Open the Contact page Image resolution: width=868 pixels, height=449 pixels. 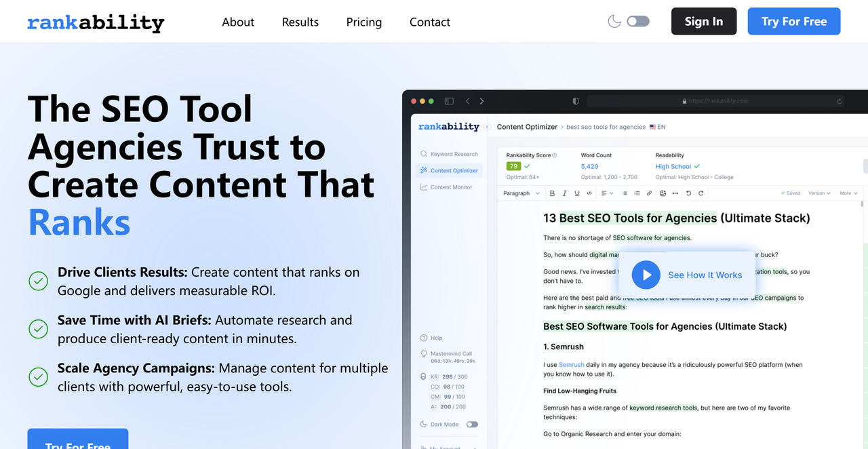coord(430,22)
